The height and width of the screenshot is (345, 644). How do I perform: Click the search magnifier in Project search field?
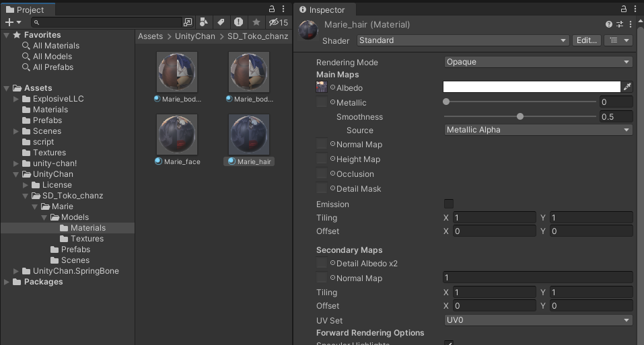point(36,23)
